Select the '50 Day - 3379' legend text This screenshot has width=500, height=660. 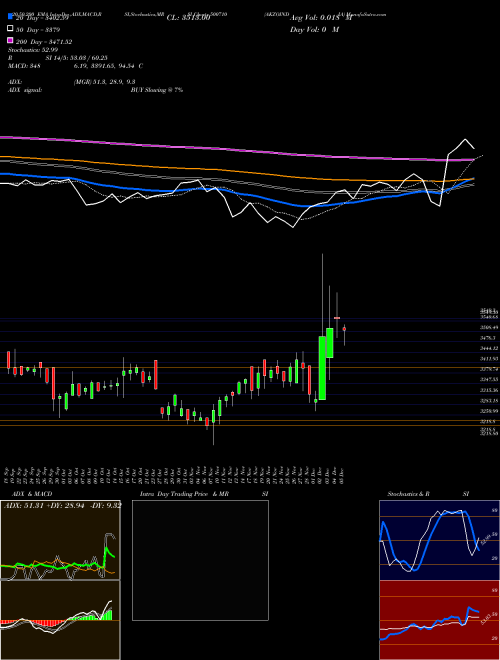[38, 30]
